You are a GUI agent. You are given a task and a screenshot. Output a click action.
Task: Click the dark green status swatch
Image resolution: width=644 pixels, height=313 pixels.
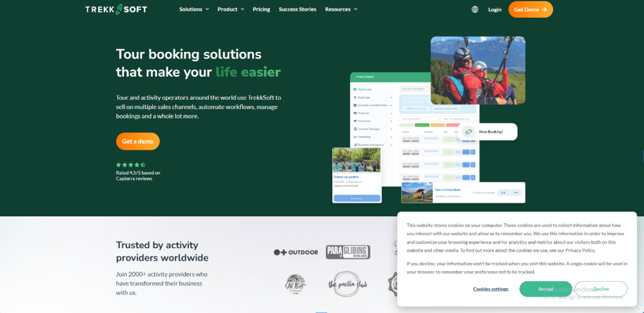(x=422, y=125)
